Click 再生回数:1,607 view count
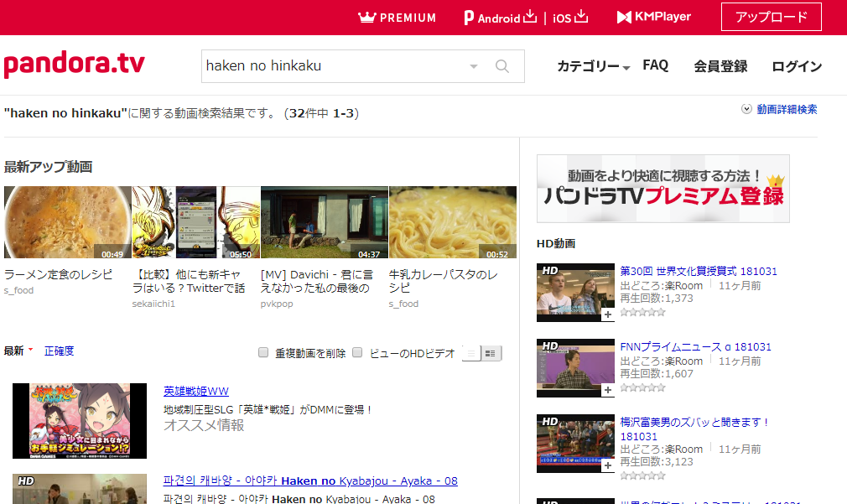This screenshot has width=847, height=504. 657,374
